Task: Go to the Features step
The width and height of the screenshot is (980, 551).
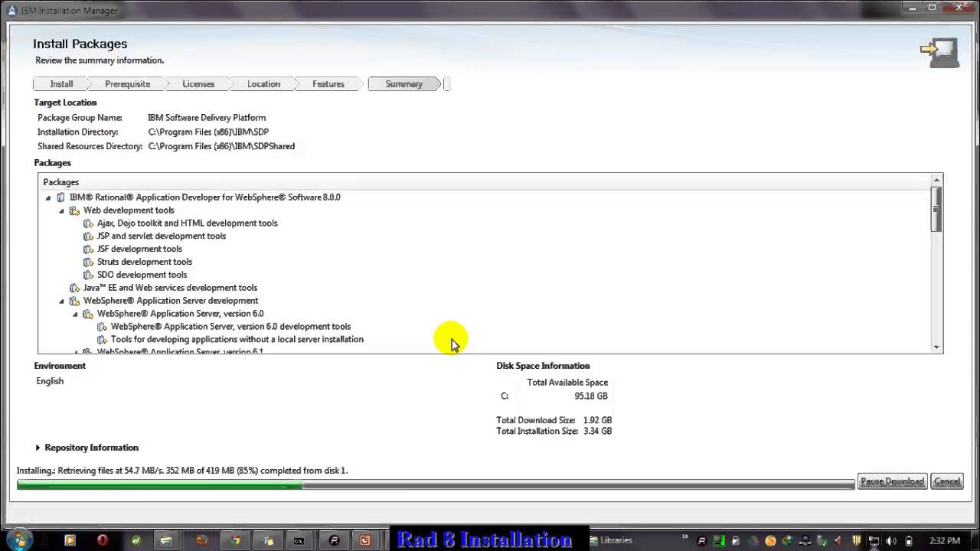Action: click(x=328, y=84)
